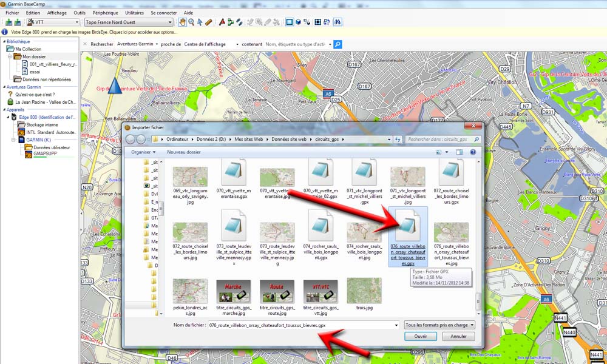Open the Centre de l'affichage dropdown

click(x=237, y=44)
